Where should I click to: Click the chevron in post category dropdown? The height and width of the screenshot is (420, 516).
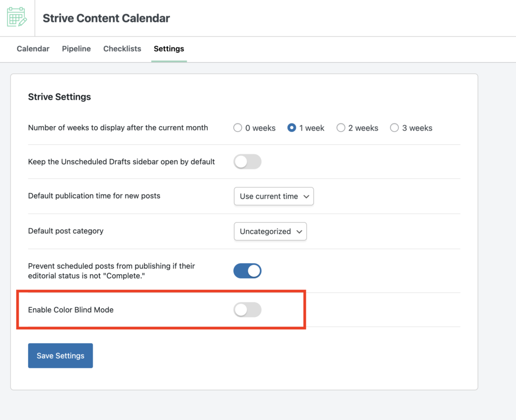pos(299,232)
